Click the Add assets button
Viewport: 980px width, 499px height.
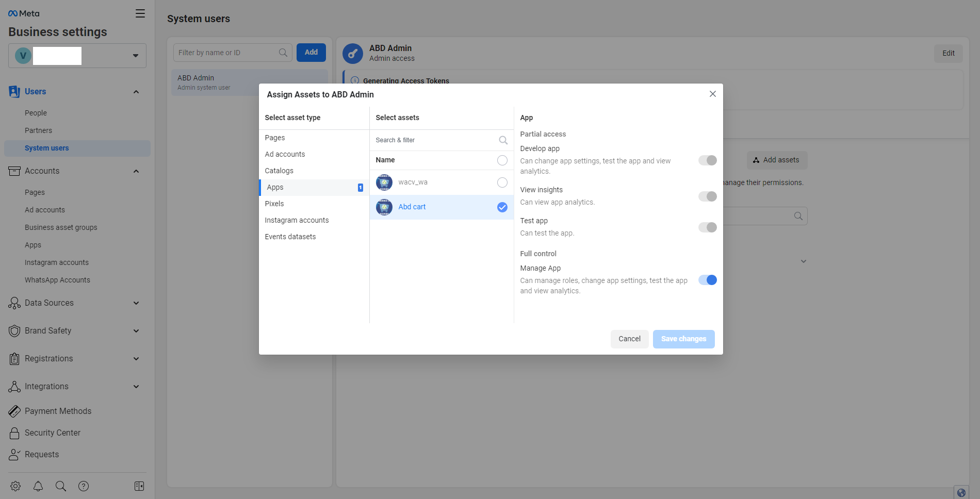(x=777, y=160)
